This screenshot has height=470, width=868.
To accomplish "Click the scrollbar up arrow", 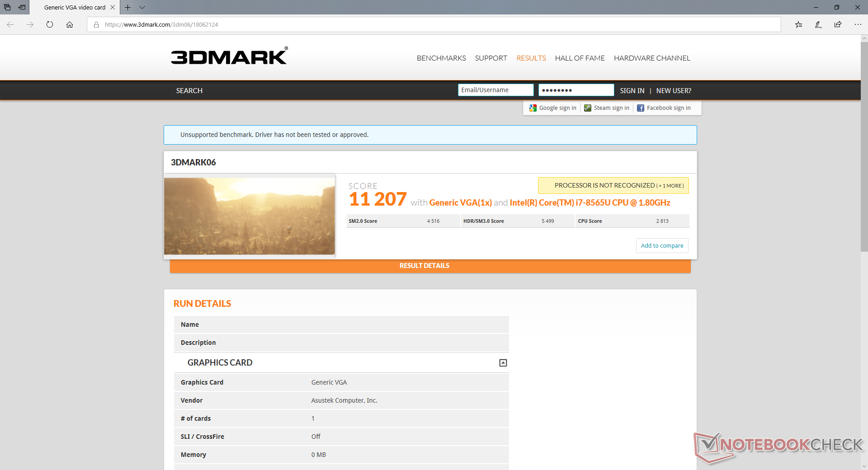I will 864,39.
